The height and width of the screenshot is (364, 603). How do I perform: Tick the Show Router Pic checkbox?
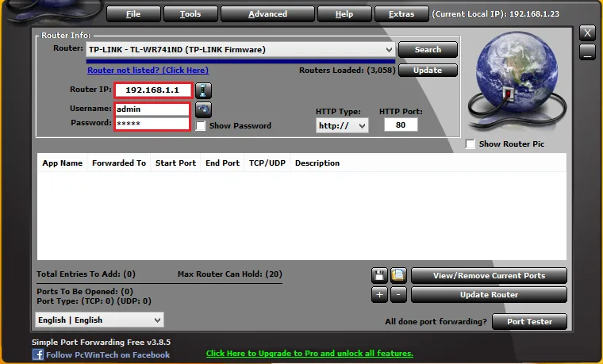pos(470,144)
